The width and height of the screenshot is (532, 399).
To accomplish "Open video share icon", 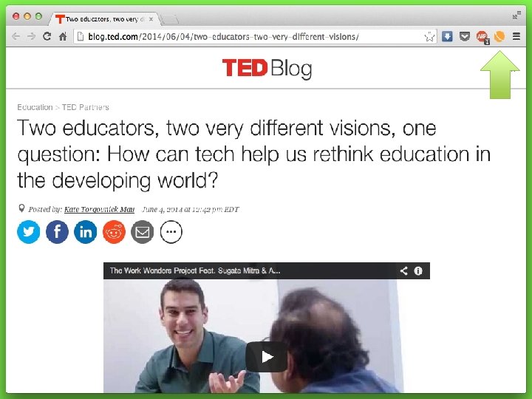I will (x=403, y=270).
